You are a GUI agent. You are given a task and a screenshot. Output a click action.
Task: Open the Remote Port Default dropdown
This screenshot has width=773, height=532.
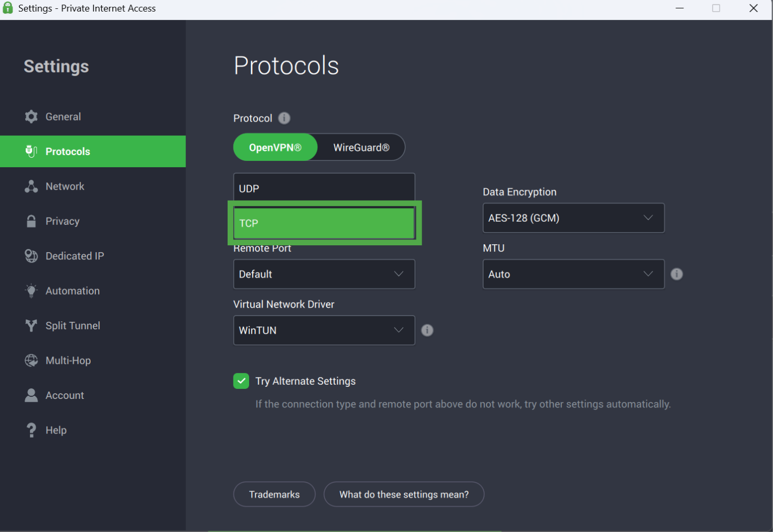coord(324,274)
